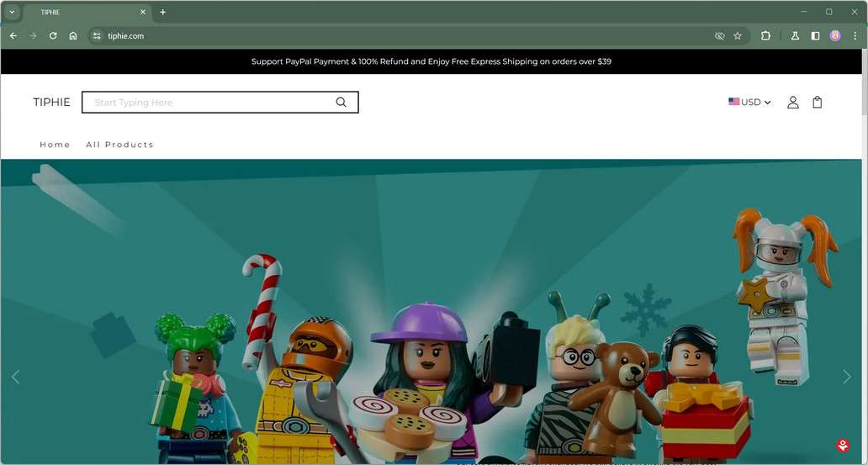Click the PayPal free shipping announcement bar
The height and width of the screenshot is (465, 868).
coord(431,61)
